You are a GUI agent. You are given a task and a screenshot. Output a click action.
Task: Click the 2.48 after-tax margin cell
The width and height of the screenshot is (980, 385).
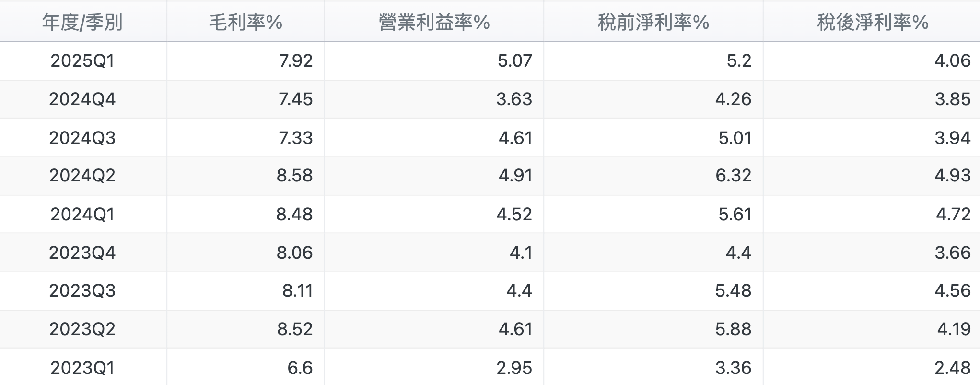point(952,368)
